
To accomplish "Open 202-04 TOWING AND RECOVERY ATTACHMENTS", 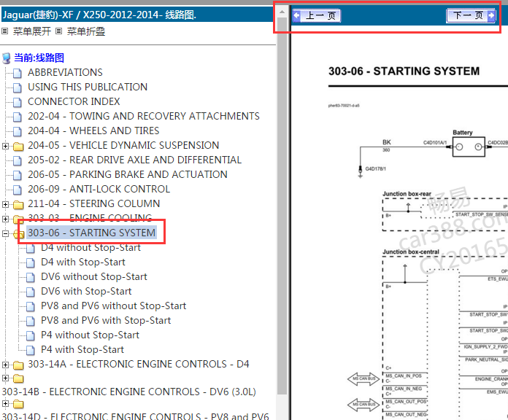I will pos(144,116).
